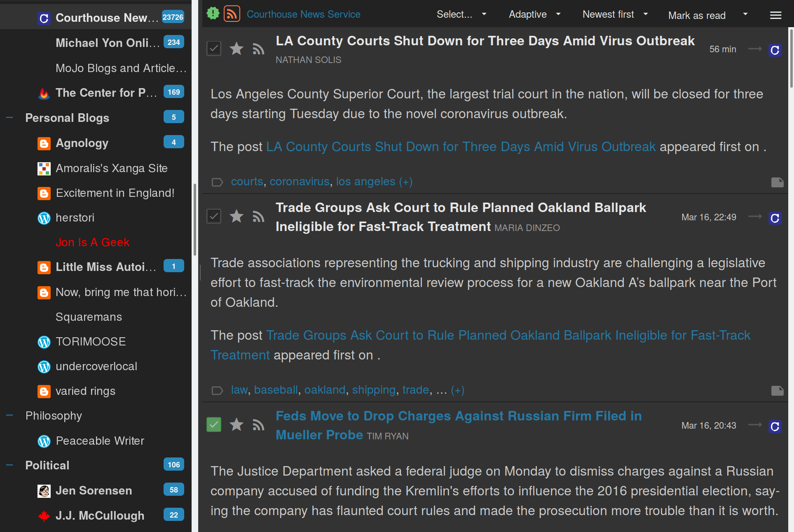Click the article list vertical scrollbar
The width and height of the screenshot is (794, 532).
791,58
